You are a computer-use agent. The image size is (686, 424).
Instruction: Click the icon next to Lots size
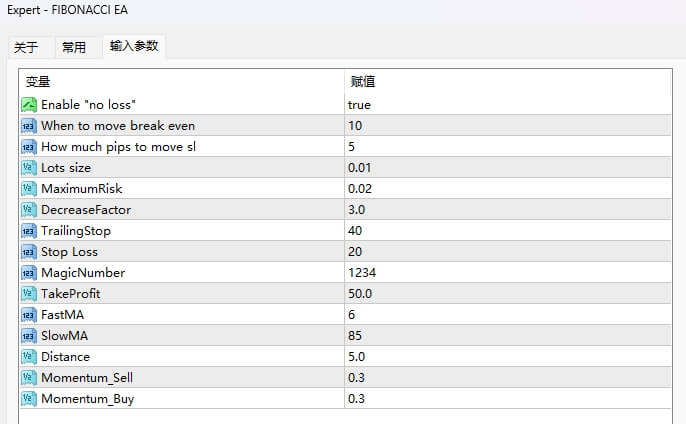pos(28,168)
